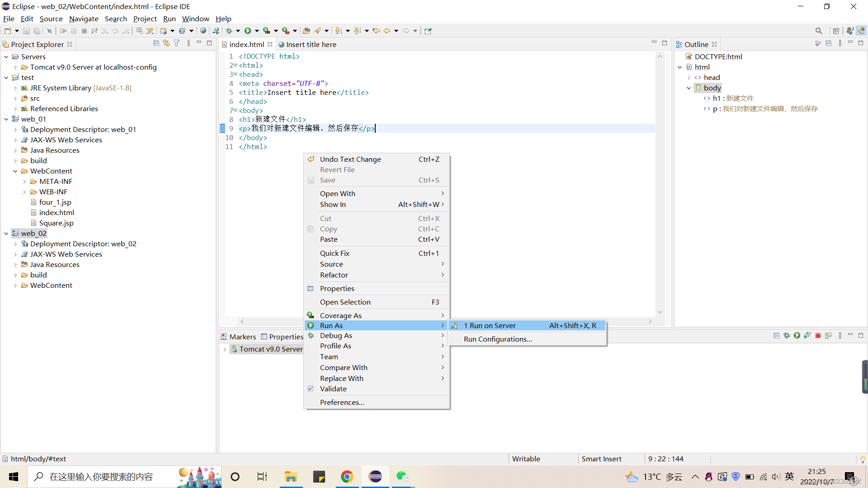This screenshot has height=488, width=868.
Task: Expand the head node in Outline
Action: pos(689,78)
